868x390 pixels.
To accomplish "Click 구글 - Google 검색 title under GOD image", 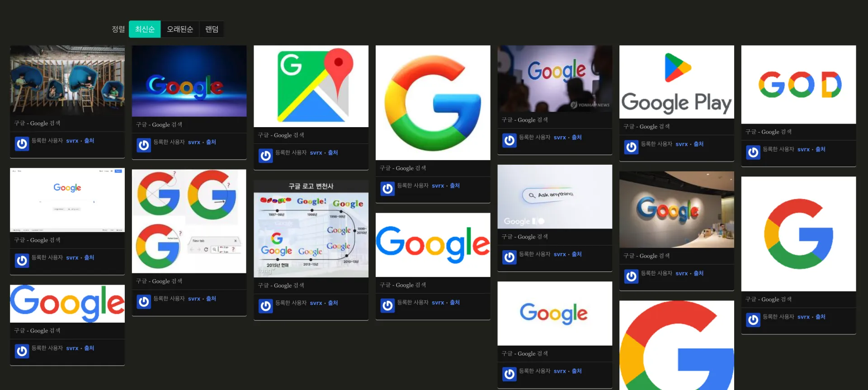I will pyautogui.click(x=769, y=132).
